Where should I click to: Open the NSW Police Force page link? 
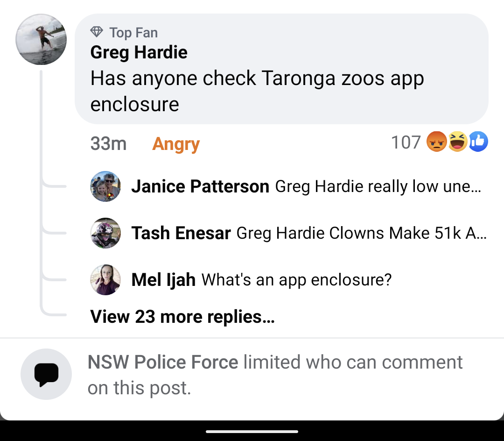163,362
